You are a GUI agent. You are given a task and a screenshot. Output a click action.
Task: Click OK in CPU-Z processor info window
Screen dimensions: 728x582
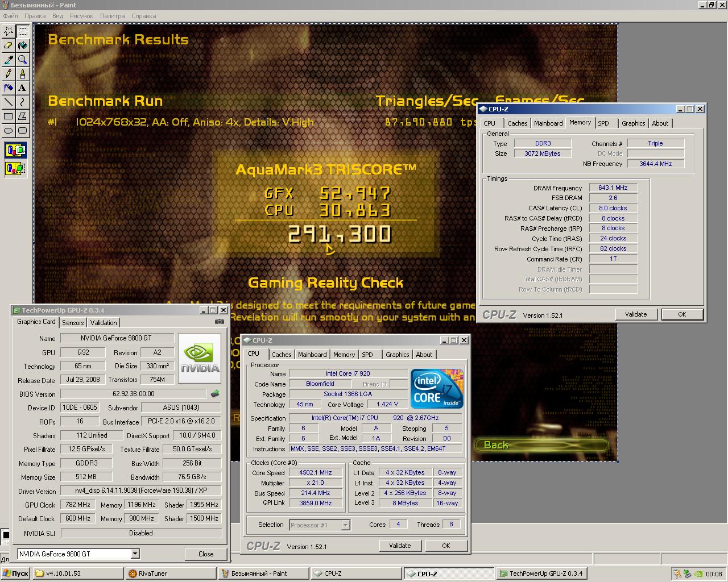pos(446,546)
